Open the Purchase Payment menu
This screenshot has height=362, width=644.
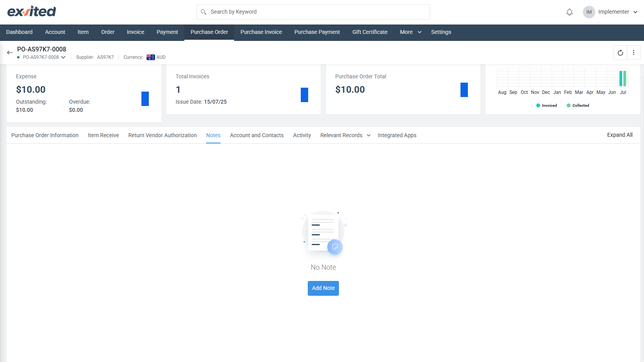coord(317,32)
